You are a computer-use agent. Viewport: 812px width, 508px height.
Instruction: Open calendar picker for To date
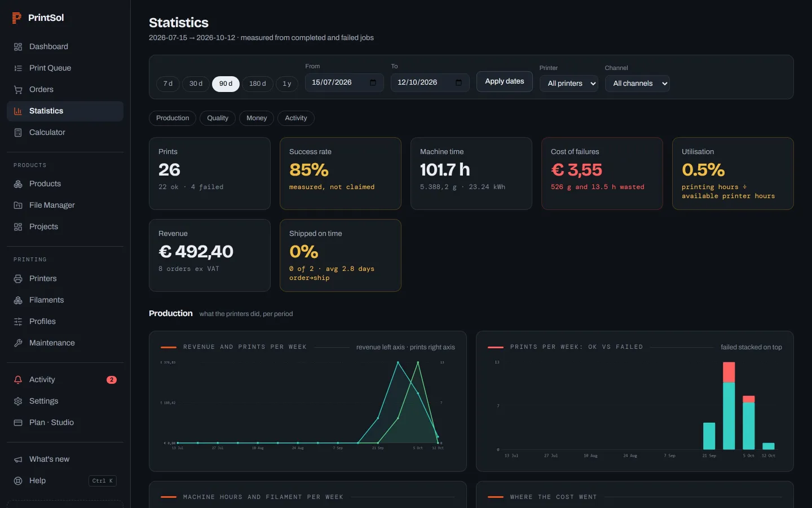[458, 83]
